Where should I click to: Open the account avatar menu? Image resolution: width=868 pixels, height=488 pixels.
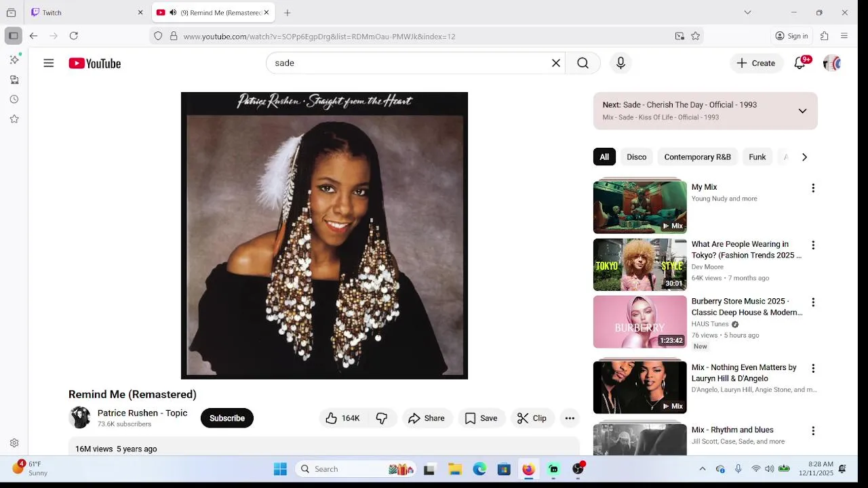pos(831,63)
